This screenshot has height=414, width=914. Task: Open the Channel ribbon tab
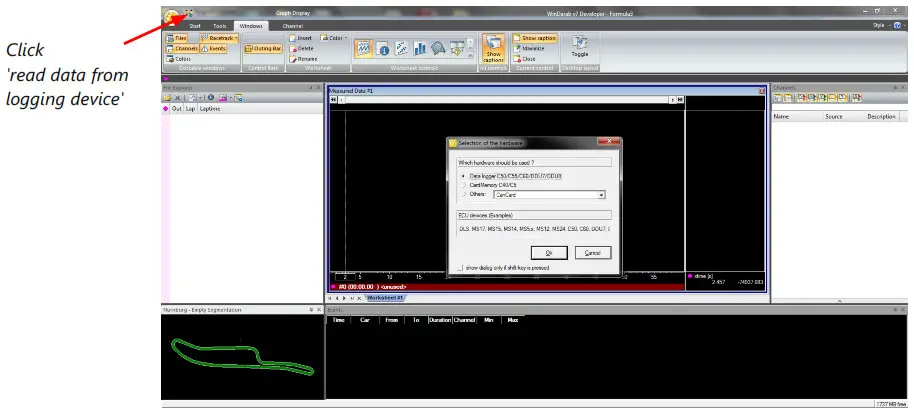[x=292, y=25]
